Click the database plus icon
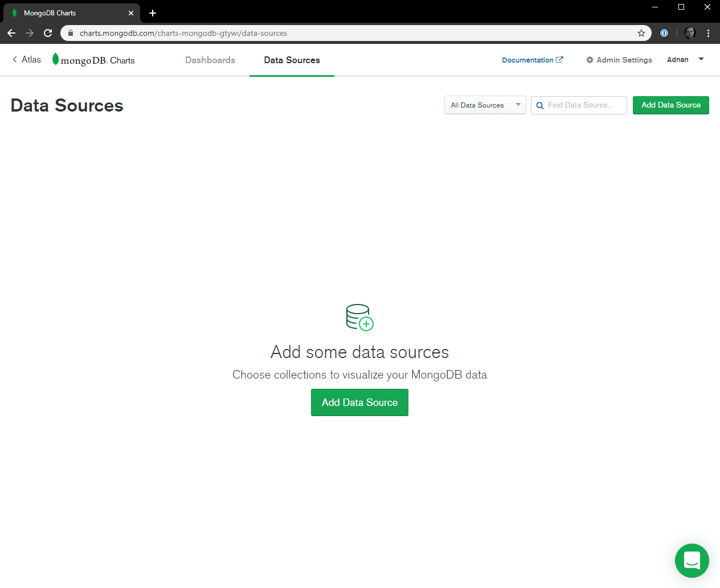This screenshot has height=588, width=720. click(x=359, y=317)
